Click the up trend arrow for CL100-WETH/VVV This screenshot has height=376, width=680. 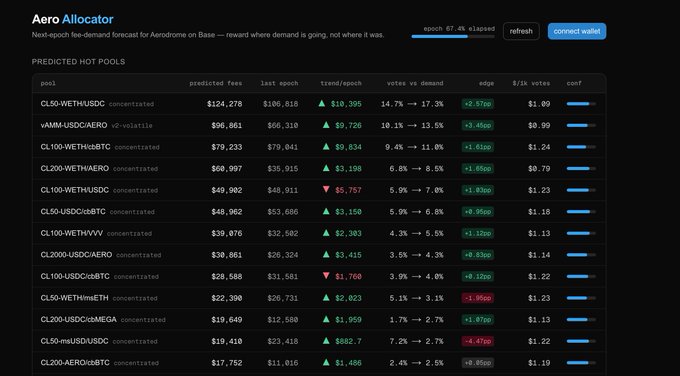pos(326,233)
